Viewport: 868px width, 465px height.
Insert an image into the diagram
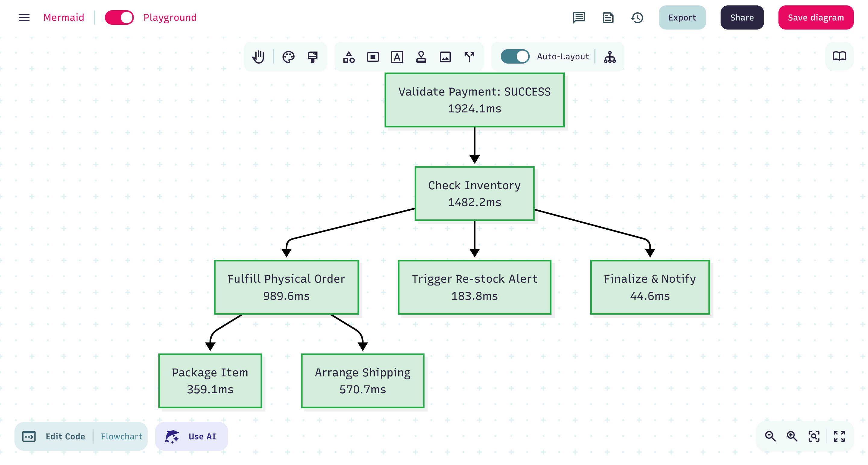point(445,57)
